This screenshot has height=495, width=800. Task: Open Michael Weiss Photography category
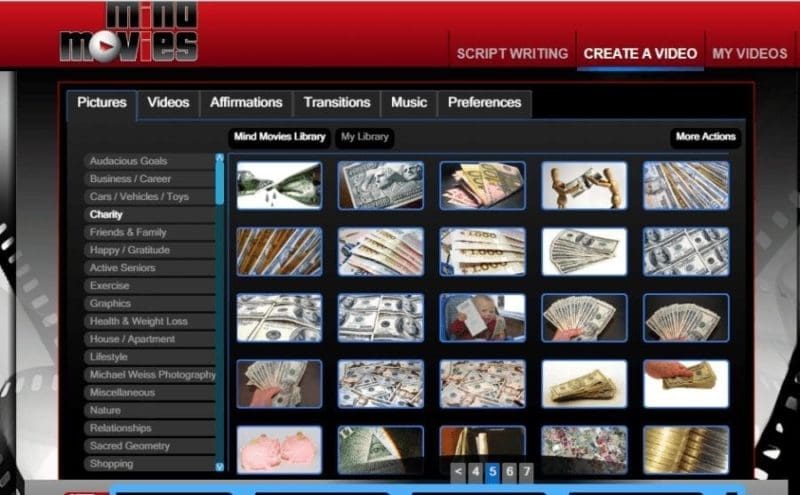(149, 375)
